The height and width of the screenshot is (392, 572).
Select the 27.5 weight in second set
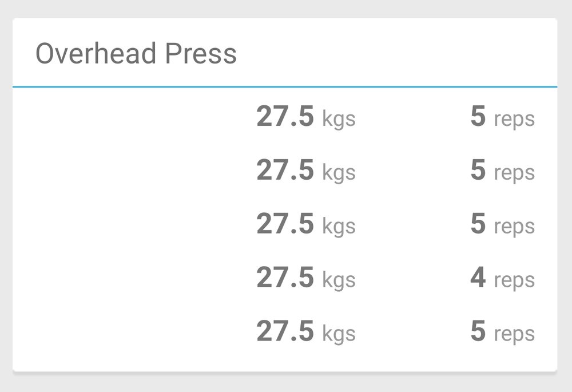[x=285, y=170]
